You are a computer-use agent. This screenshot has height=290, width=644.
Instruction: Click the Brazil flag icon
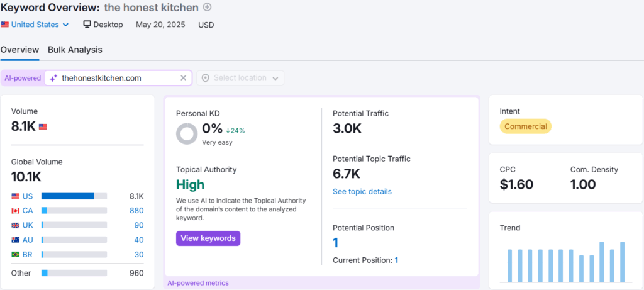(16, 255)
